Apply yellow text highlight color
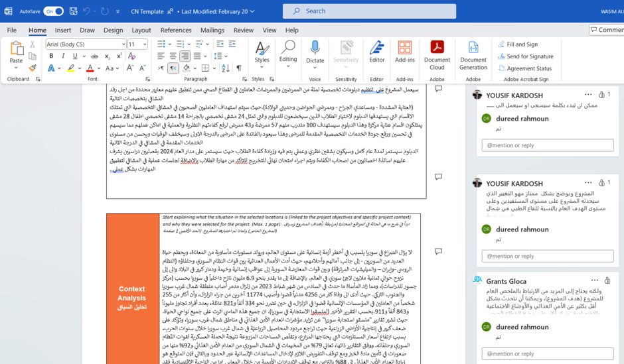 click(x=71, y=68)
